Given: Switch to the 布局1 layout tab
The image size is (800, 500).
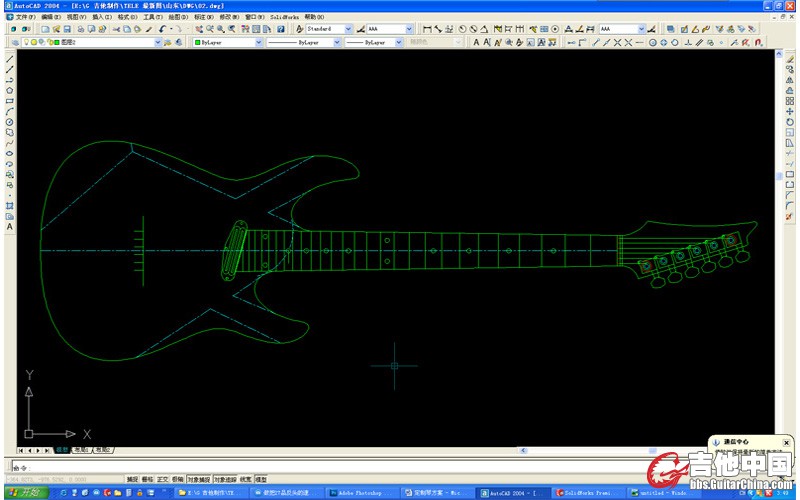Looking at the screenshot, I should [x=81, y=450].
